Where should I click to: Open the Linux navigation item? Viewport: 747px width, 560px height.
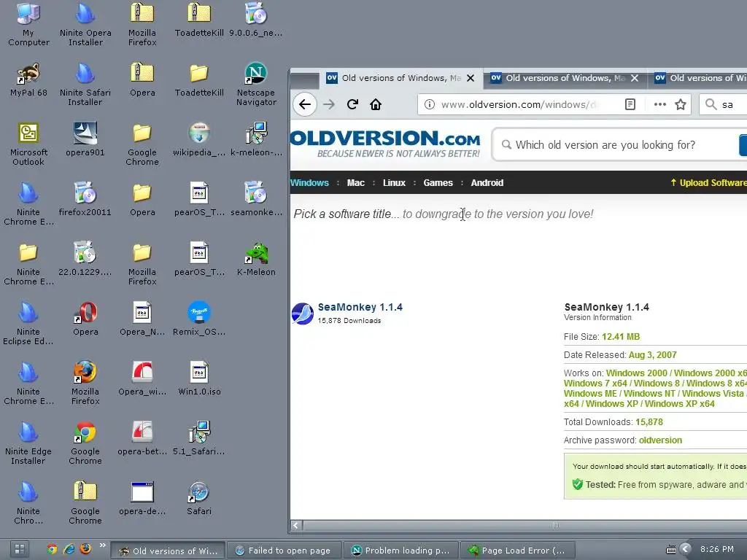point(394,183)
